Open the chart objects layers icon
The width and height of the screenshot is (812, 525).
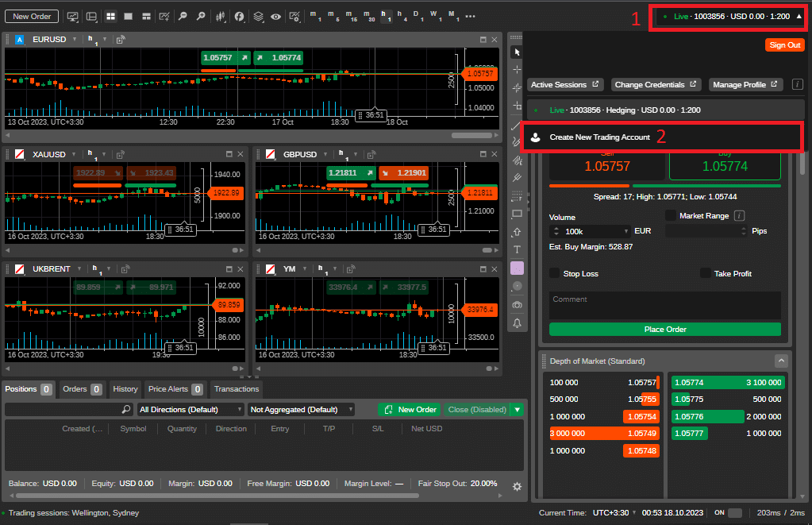pos(258,17)
